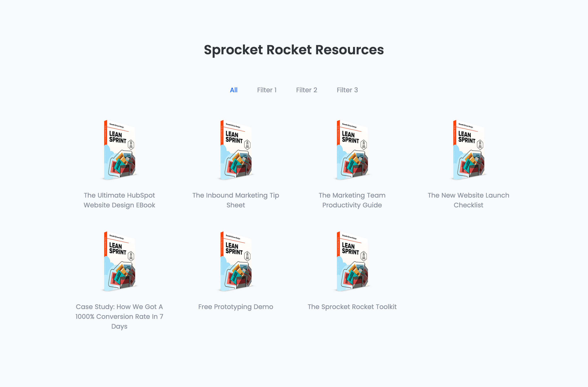588x387 pixels.
Task: Click the Sprocket Rocket Resources heading
Action: point(294,50)
